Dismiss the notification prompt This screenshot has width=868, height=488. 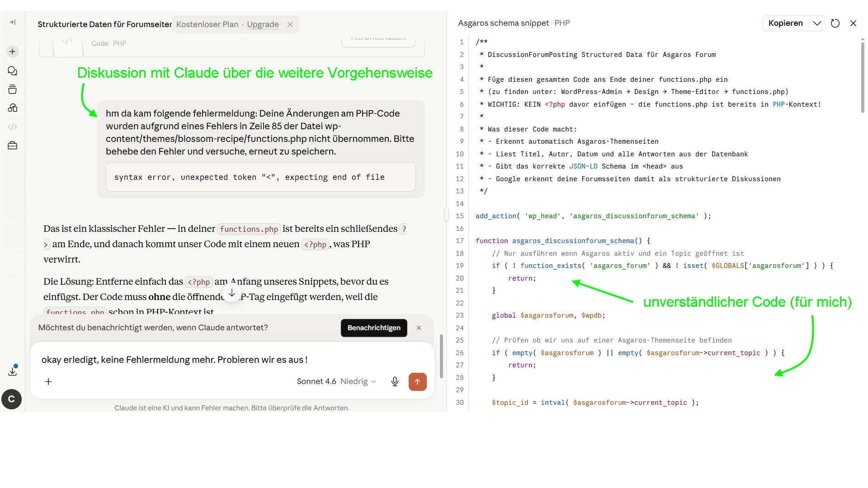[x=419, y=328]
